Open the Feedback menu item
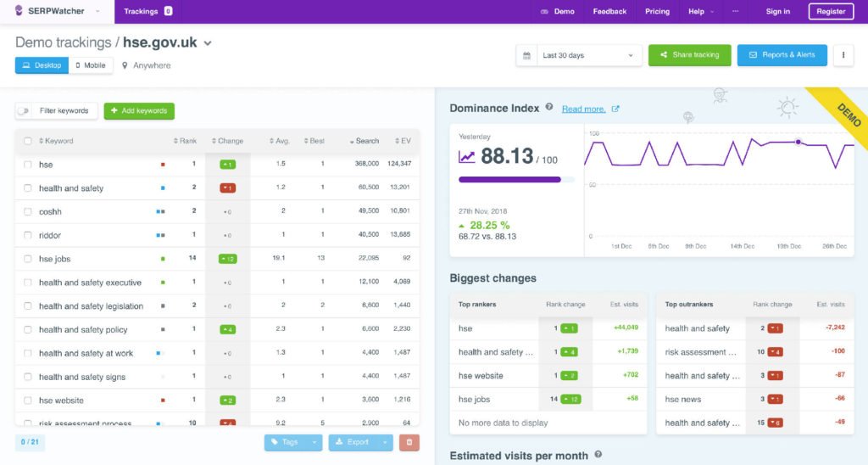This screenshot has width=868, height=465. 609,11
